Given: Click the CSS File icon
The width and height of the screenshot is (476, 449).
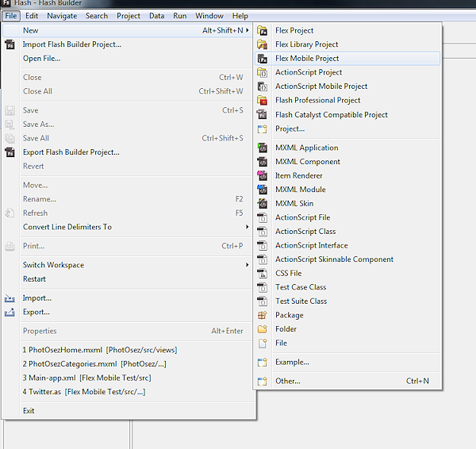Looking at the screenshot, I should pyautogui.click(x=263, y=273).
